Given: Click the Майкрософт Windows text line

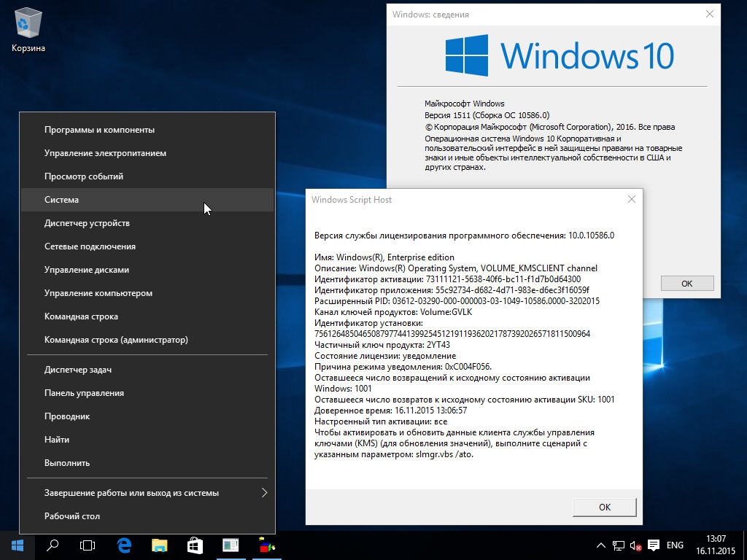Looking at the screenshot, I should (465, 104).
